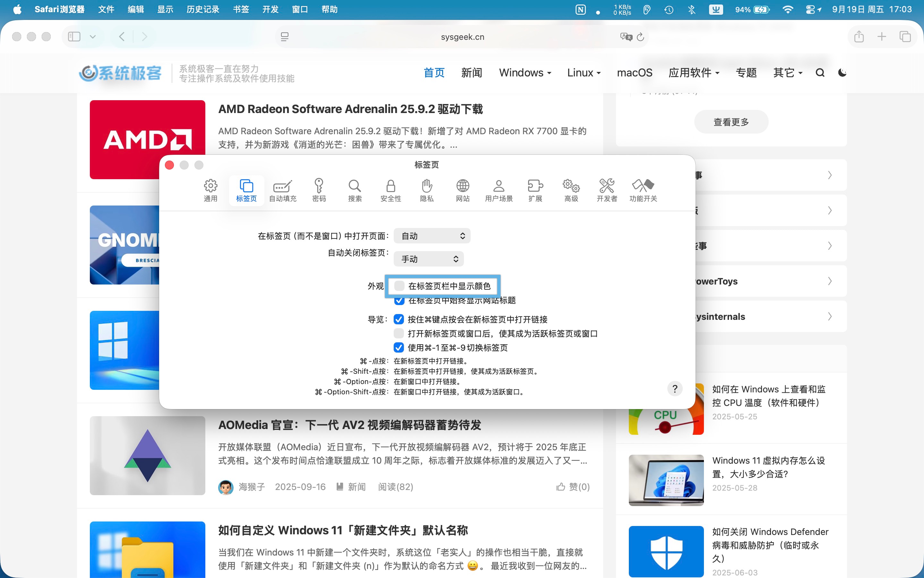Expand the 其它 menu on the website
924x578 pixels.
click(x=787, y=73)
